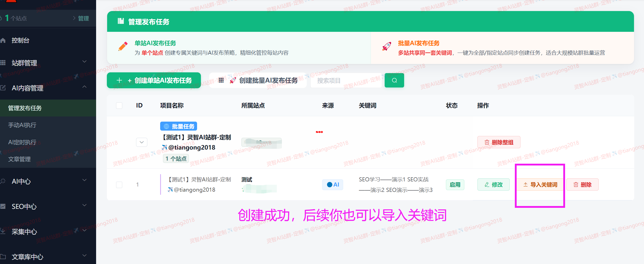Click the globe icon on the 批量任务 badge

[x=166, y=126]
